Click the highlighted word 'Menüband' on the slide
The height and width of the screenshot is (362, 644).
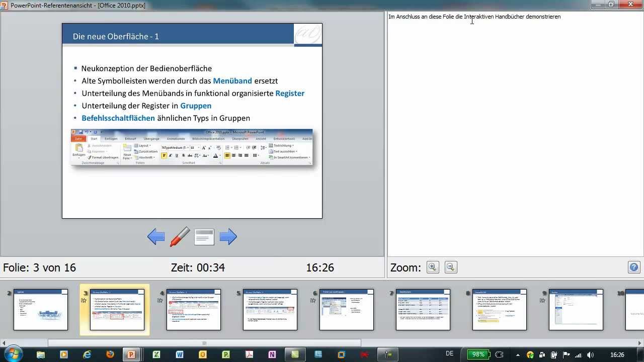232,80
